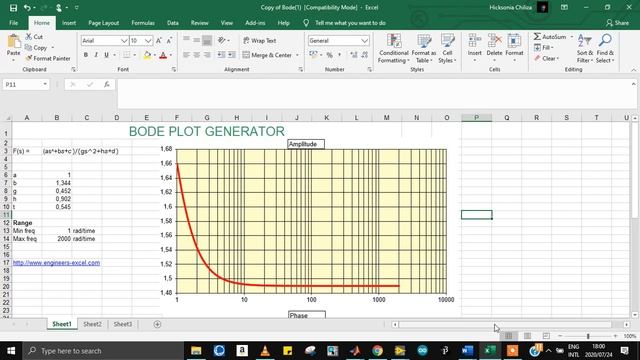The height and width of the screenshot is (360, 640).
Task: Open VLC media player from taskbar
Action: point(265,351)
